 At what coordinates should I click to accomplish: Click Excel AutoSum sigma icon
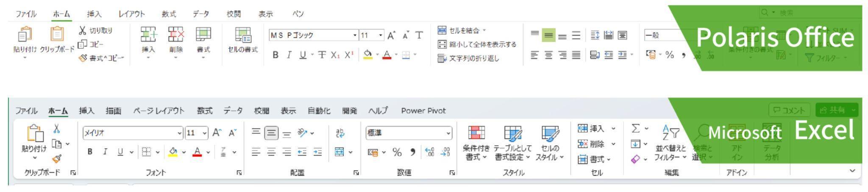tap(635, 128)
